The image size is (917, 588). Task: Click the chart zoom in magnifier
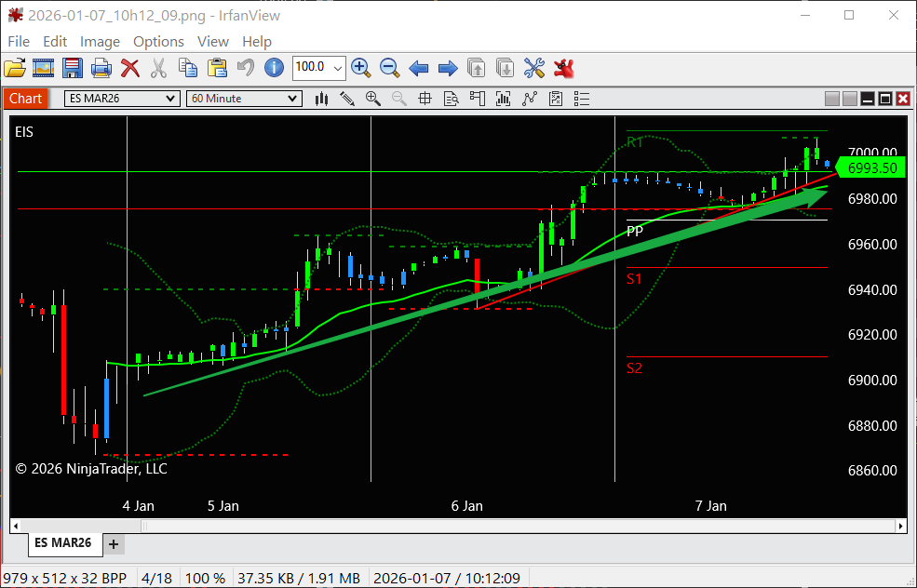click(x=373, y=99)
